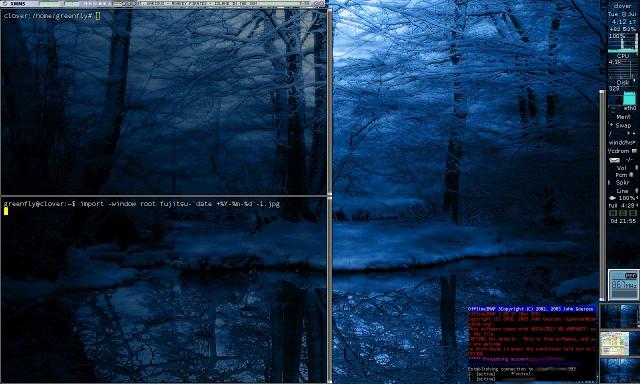Click the gkrellm Mem meter
Viewport: 640px width, 384px height.
point(623,117)
